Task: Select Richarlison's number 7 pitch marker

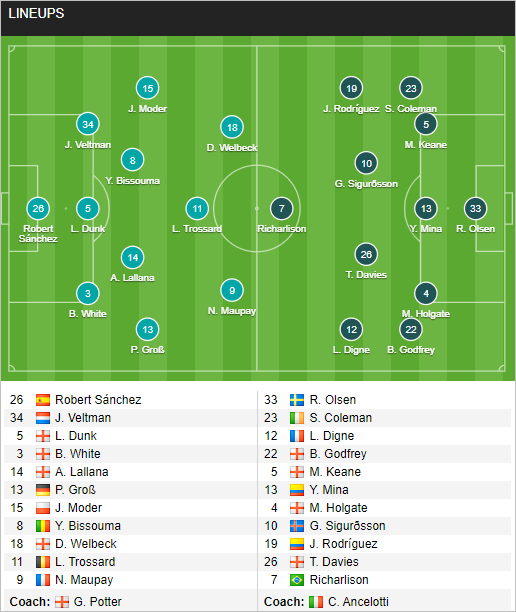Action: click(x=281, y=208)
